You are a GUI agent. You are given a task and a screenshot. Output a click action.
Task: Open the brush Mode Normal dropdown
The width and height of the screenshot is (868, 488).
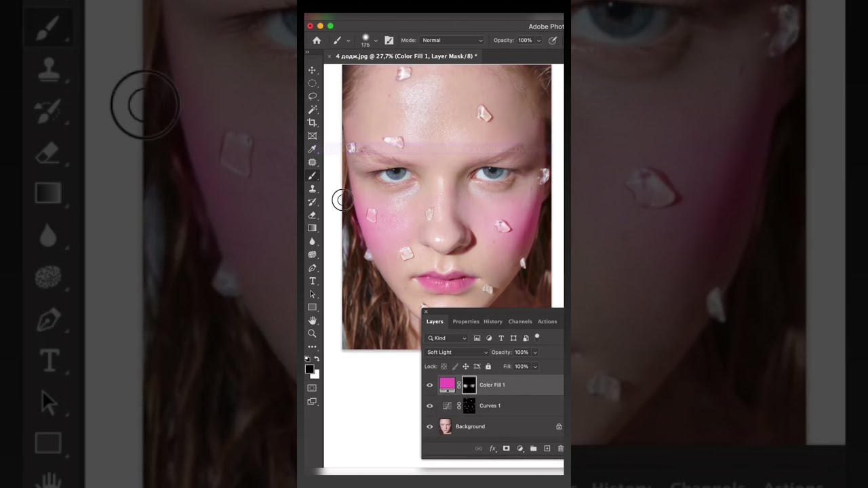tap(452, 41)
